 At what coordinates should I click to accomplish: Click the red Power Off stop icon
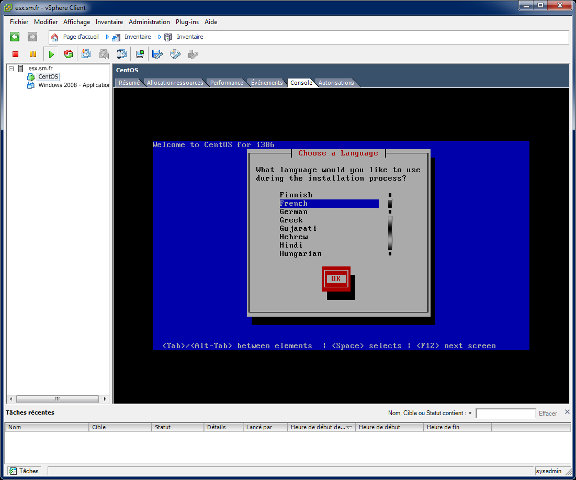pos(15,54)
